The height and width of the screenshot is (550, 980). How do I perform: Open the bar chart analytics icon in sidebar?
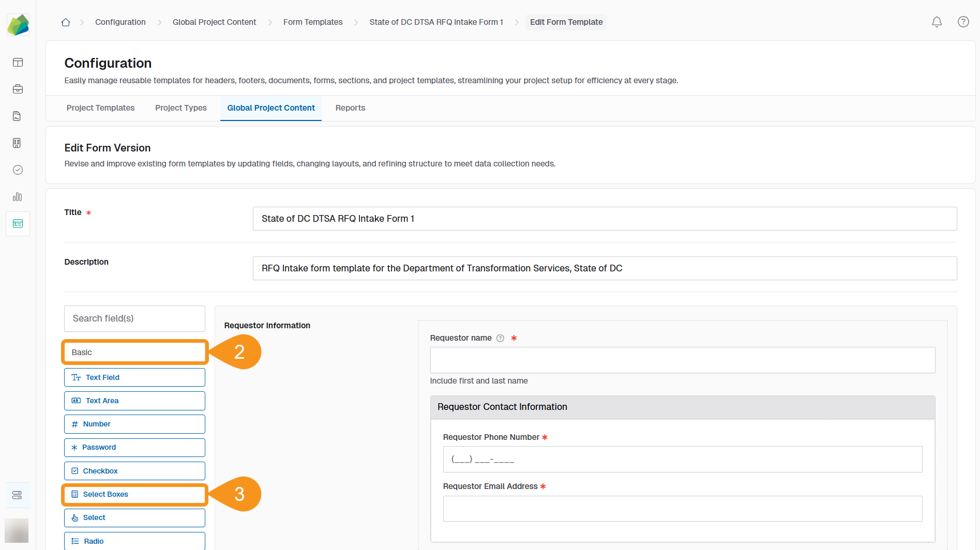[x=17, y=196]
